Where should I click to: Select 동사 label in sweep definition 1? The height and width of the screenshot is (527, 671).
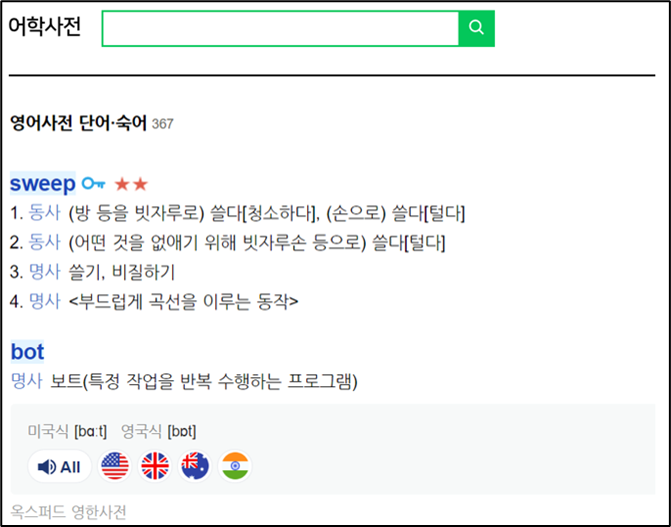[x=45, y=213]
